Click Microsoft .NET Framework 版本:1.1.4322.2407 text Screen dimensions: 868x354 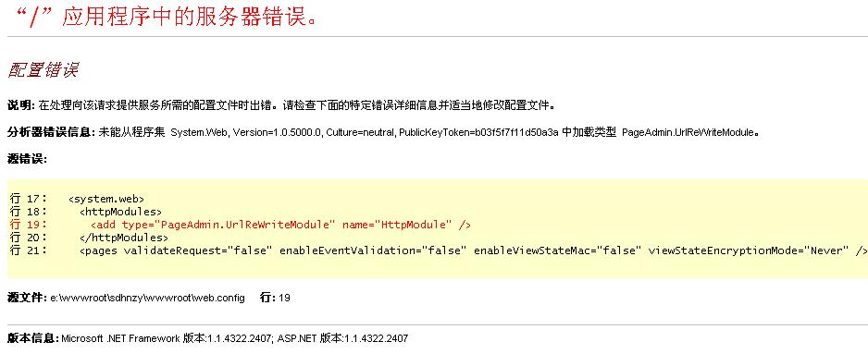[167, 338]
